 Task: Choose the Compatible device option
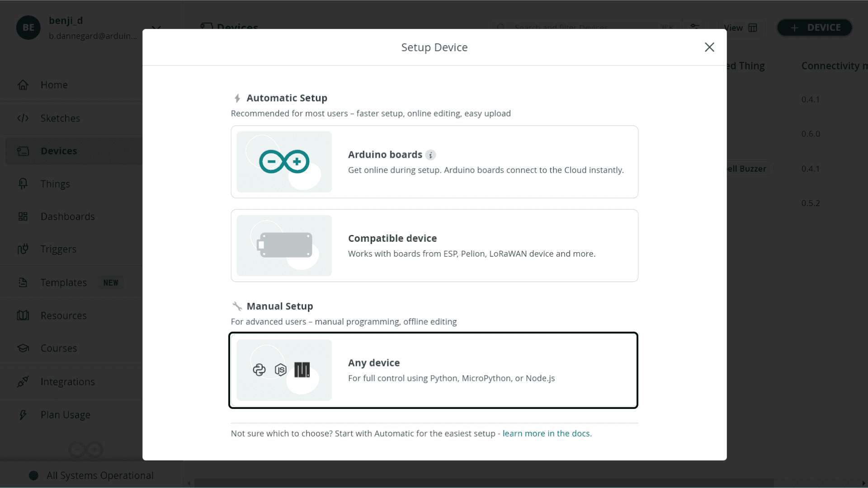(x=434, y=245)
